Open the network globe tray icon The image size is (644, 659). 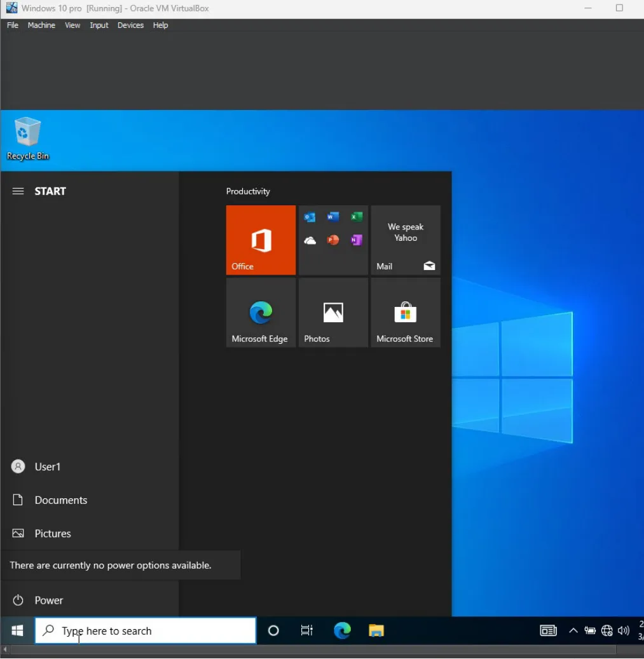click(606, 630)
